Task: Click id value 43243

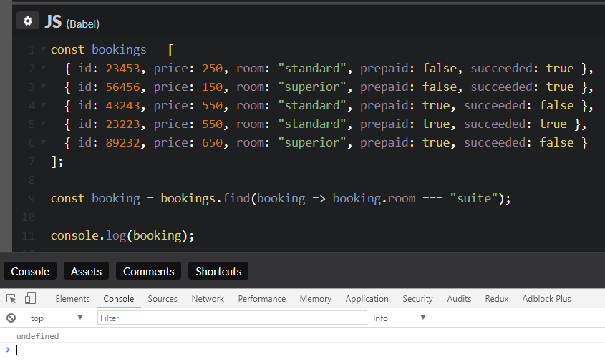Action: pyautogui.click(x=122, y=105)
